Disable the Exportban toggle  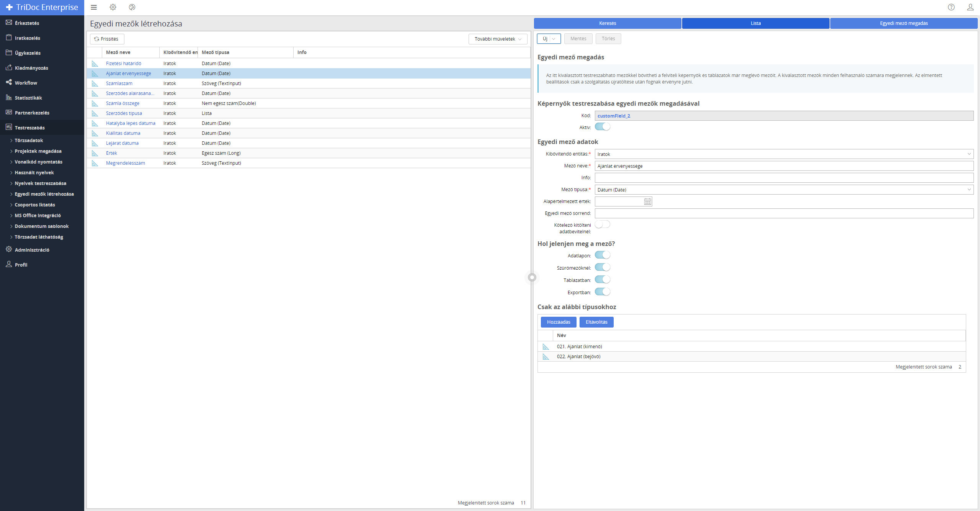point(603,292)
